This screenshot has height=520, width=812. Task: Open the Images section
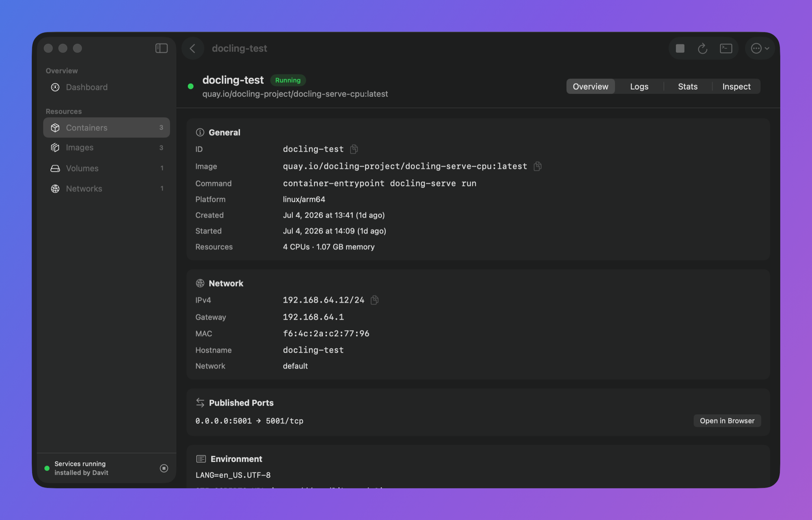tap(106, 148)
